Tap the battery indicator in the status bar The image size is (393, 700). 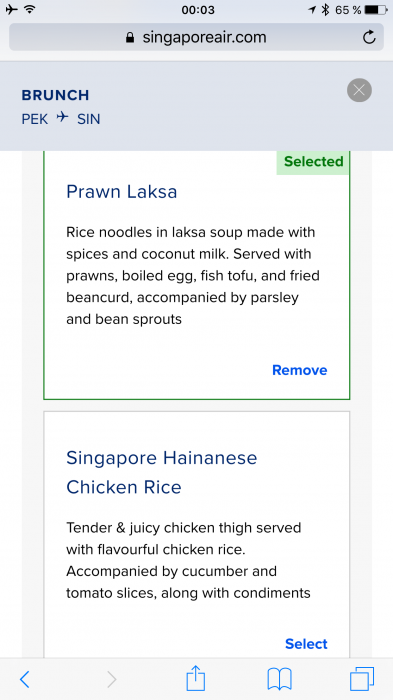[377, 9]
